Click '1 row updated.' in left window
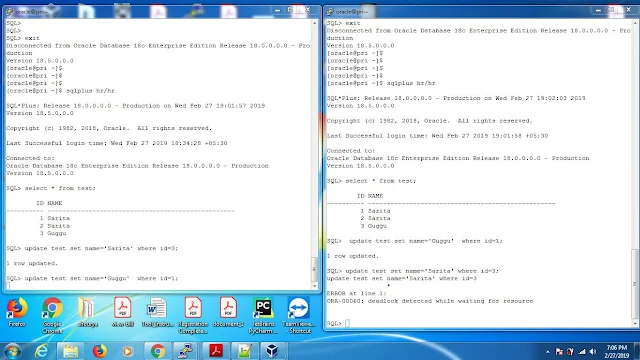640x360 pixels. (32, 263)
